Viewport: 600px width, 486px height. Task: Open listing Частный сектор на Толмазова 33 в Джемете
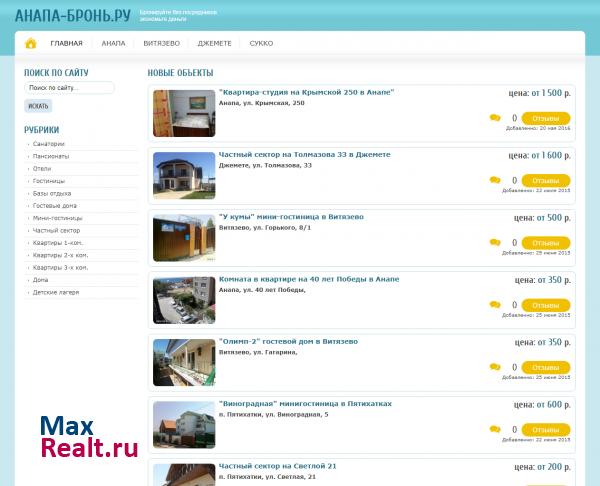pyautogui.click(x=305, y=155)
